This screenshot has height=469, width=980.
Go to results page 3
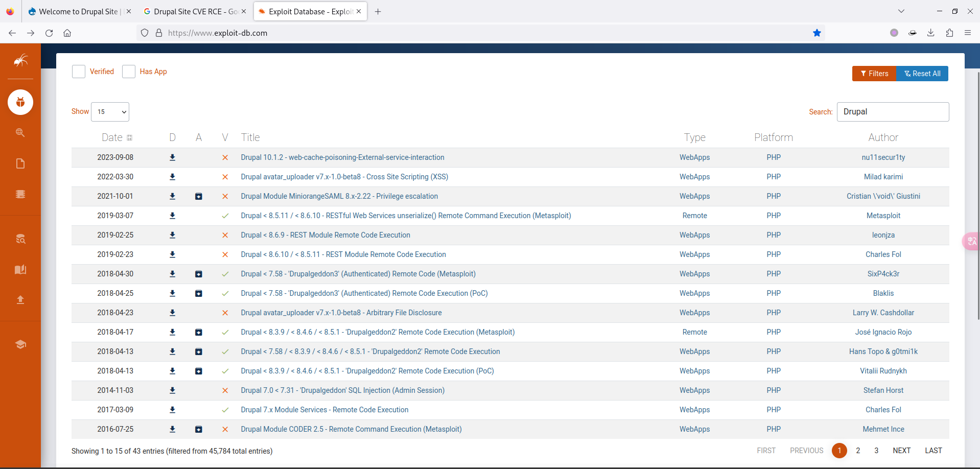coord(876,451)
